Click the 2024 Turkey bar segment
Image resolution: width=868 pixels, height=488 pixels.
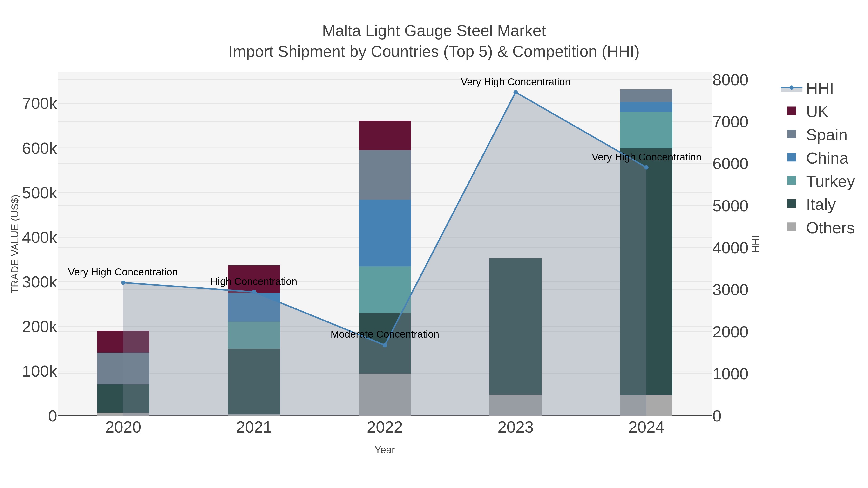click(646, 130)
